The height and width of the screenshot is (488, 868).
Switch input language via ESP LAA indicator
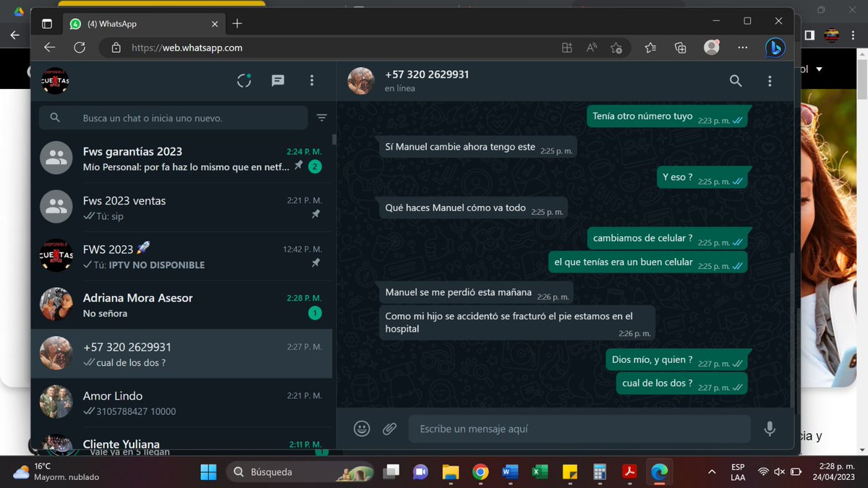(738, 471)
